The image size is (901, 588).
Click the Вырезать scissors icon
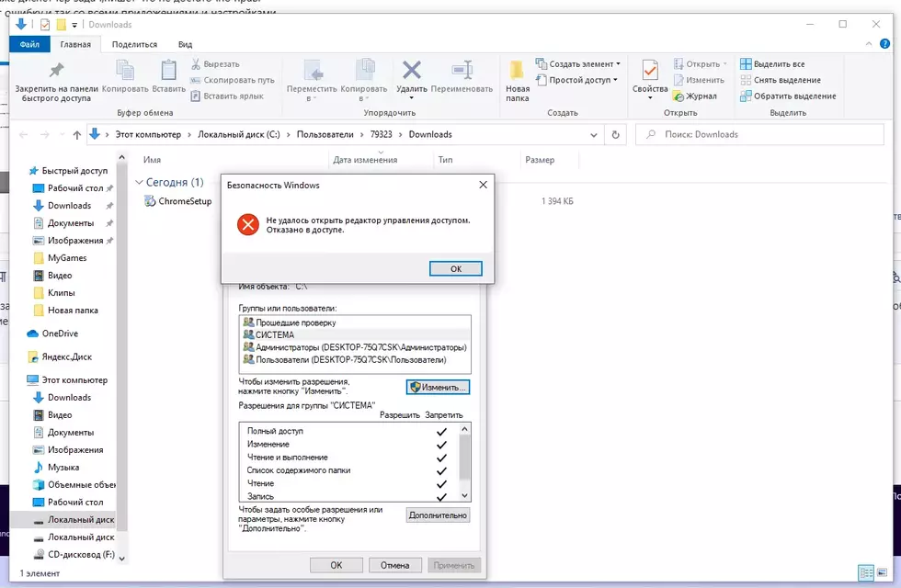[x=196, y=63]
